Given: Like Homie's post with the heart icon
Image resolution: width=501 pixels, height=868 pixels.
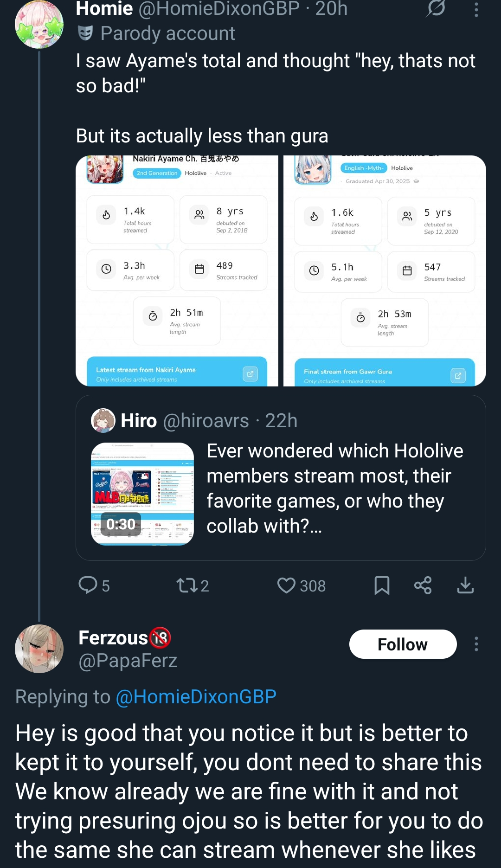Looking at the screenshot, I should coord(301,585).
